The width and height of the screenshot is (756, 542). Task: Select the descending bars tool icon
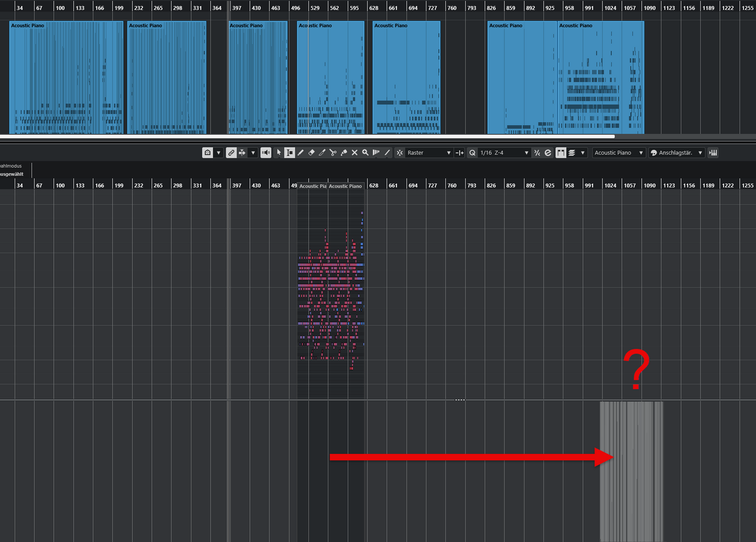[x=376, y=152]
